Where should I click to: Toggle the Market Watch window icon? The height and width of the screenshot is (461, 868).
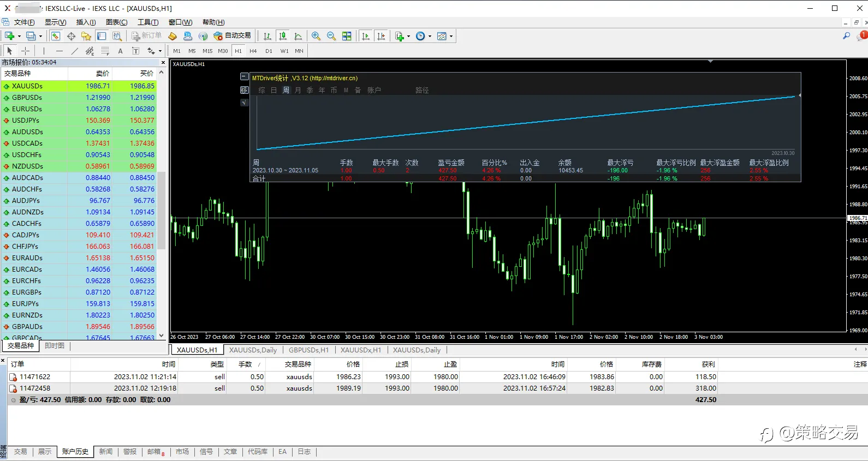click(56, 36)
